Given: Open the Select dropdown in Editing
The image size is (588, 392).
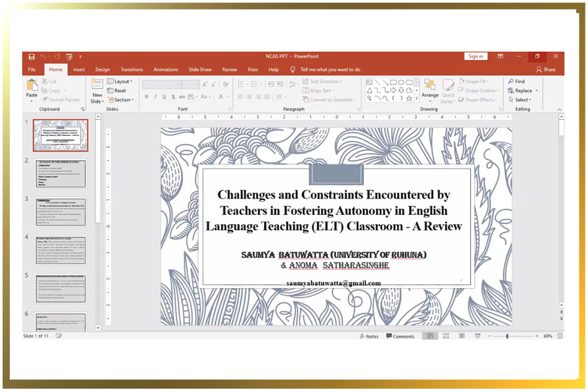Looking at the screenshot, I should [520, 100].
